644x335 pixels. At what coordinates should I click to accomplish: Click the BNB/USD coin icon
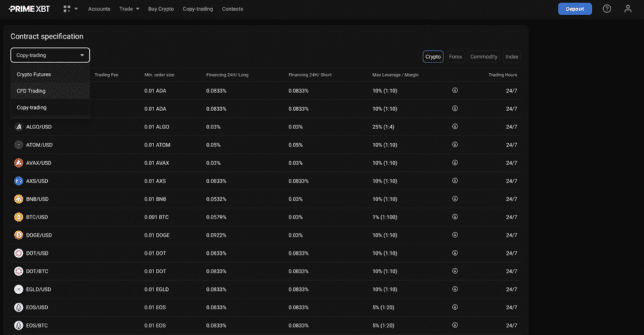pyautogui.click(x=18, y=199)
